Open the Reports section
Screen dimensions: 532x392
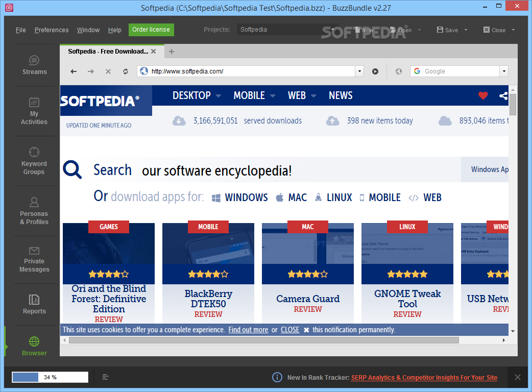click(x=34, y=305)
